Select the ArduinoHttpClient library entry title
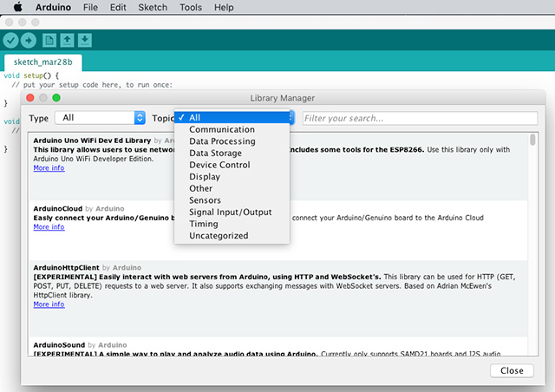555x392 pixels. (66, 268)
